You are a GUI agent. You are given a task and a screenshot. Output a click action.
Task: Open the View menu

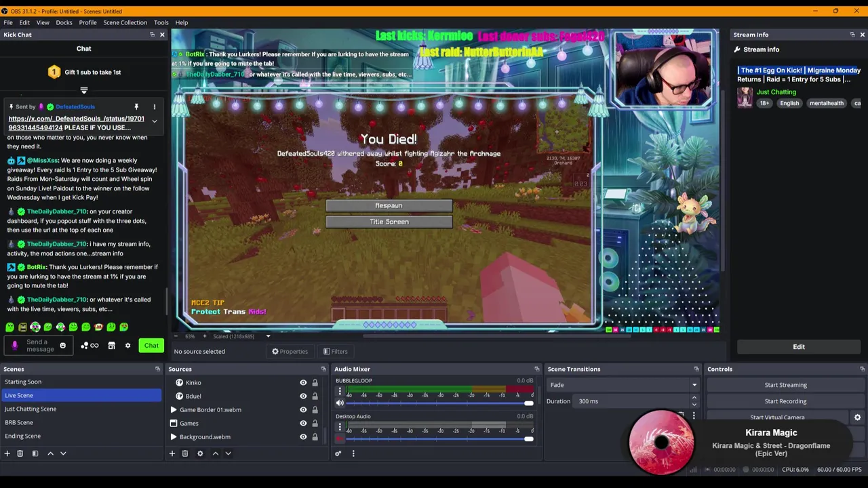(43, 22)
